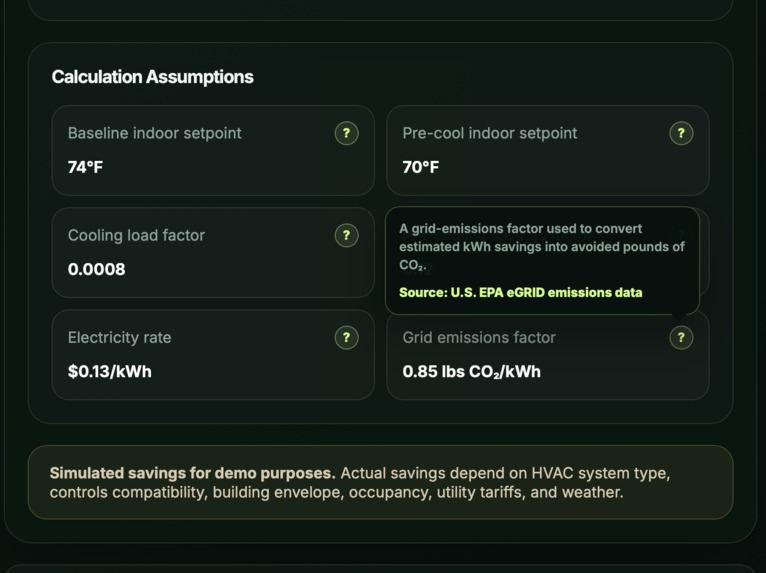Select the Calculation Assumptions heading

(152, 77)
